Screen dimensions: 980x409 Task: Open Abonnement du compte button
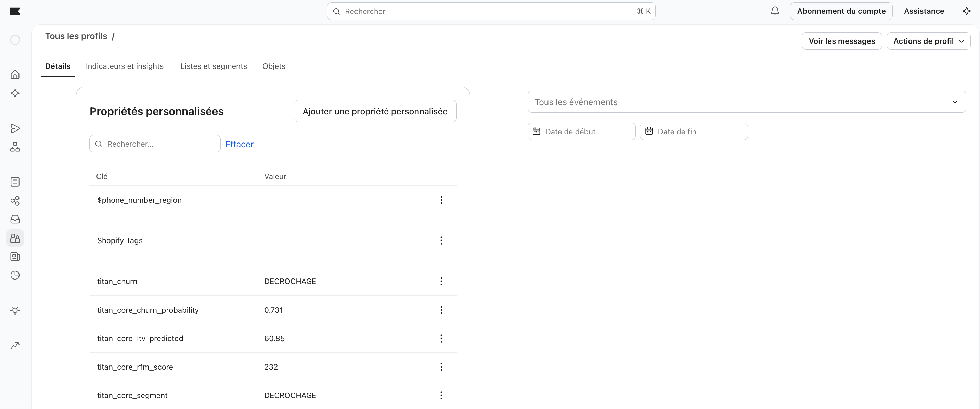841,11
